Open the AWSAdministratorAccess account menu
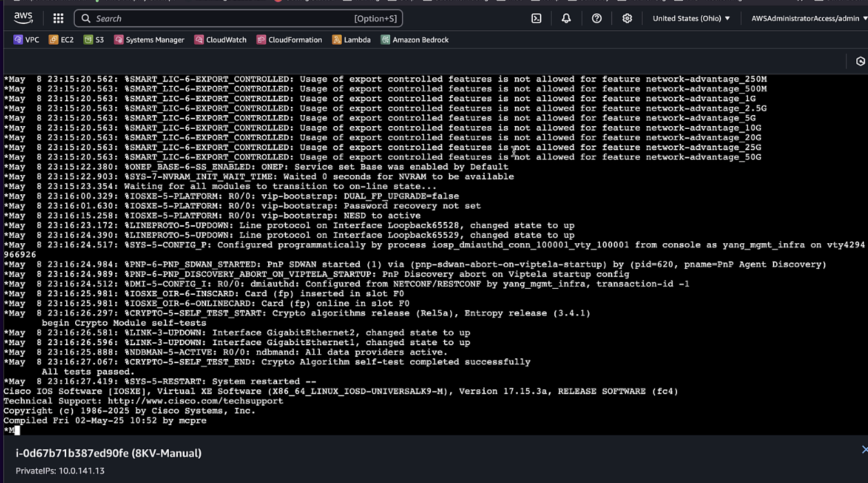 809,19
